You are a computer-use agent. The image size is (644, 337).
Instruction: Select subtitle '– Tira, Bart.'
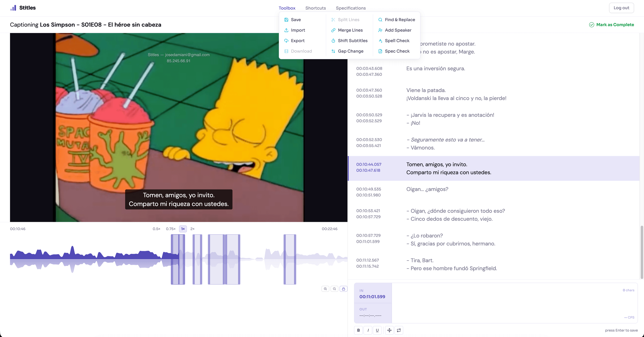click(494, 265)
